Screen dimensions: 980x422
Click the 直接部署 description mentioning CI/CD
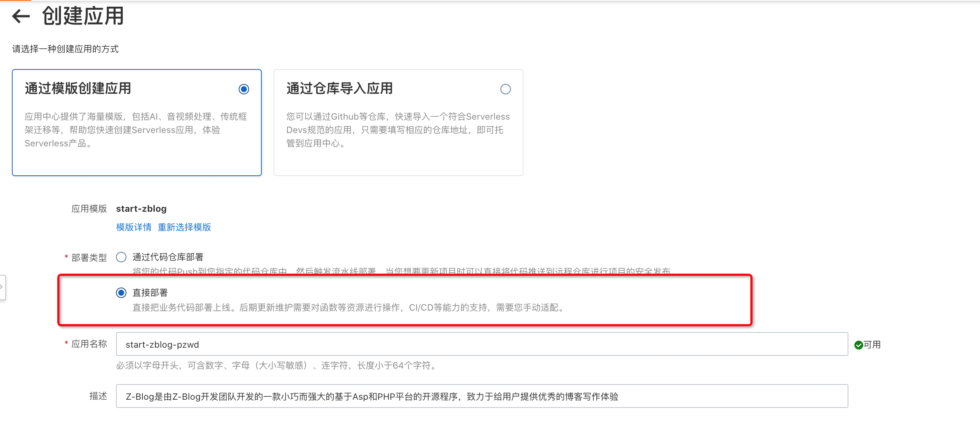coord(348,307)
